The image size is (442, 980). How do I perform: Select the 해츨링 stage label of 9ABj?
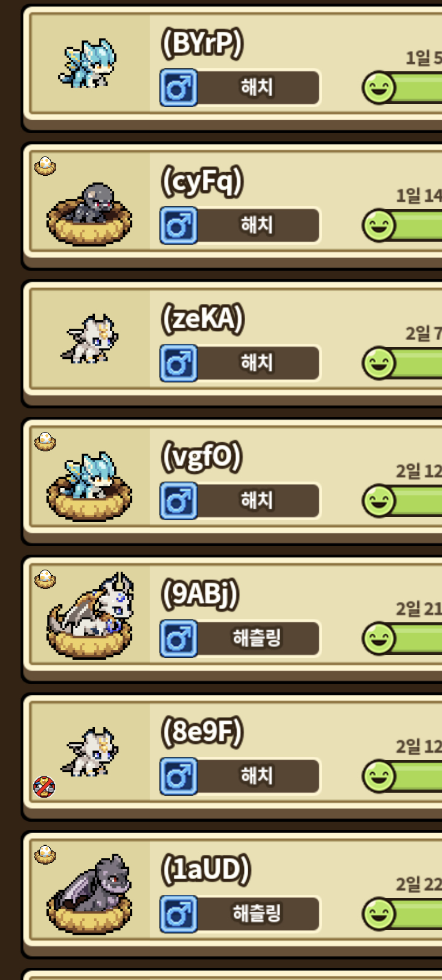tap(257, 638)
